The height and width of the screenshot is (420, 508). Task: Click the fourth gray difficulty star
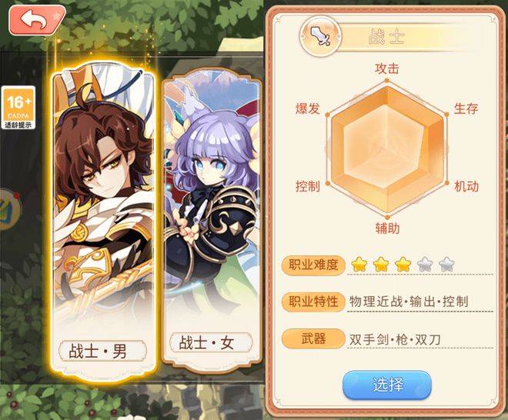(425, 265)
